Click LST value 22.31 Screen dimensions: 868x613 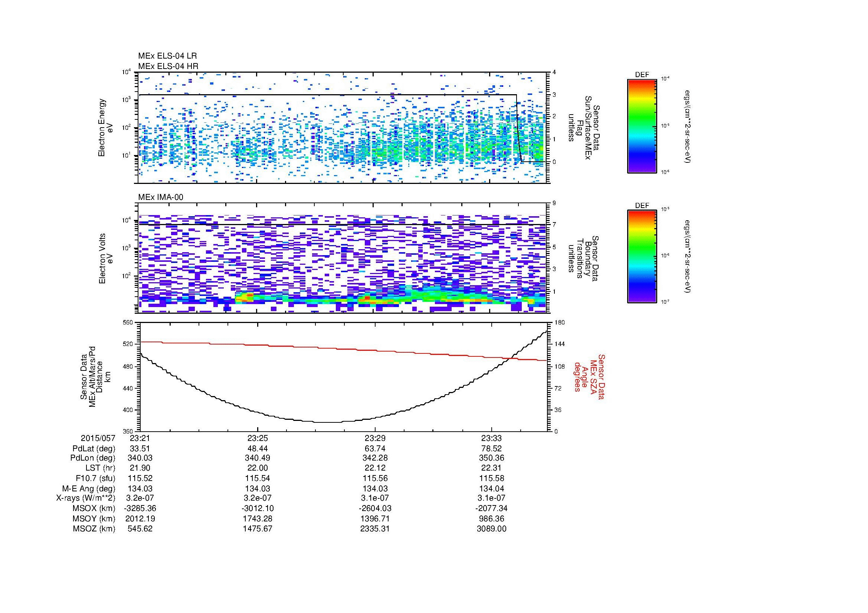pos(491,468)
